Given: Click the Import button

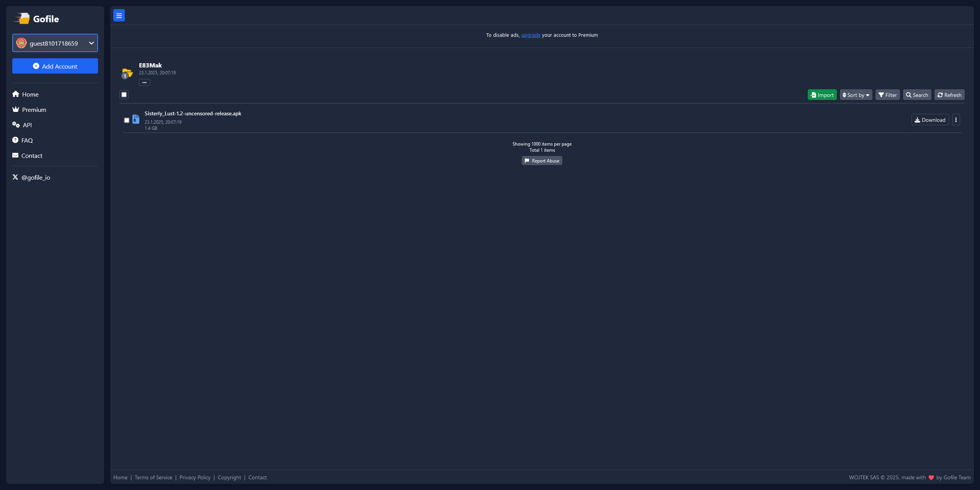Looking at the screenshot, I should (x=822, y=95).
